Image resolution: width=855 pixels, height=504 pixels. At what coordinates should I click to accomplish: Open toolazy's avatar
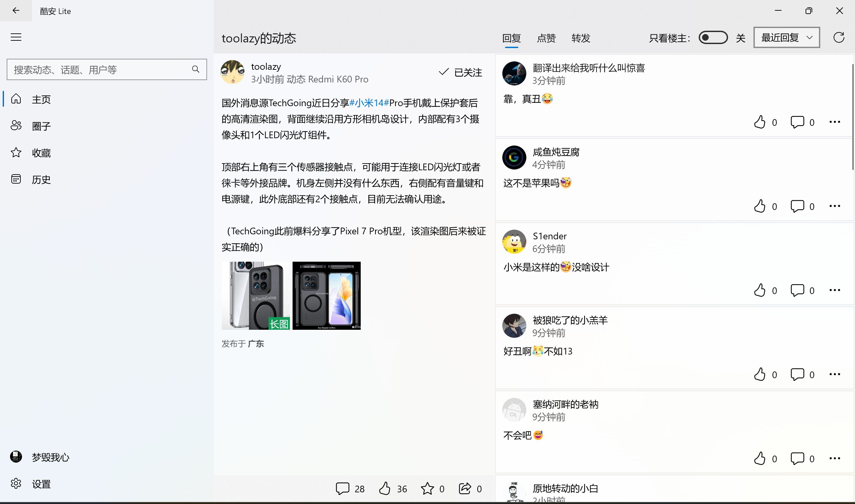232,72
